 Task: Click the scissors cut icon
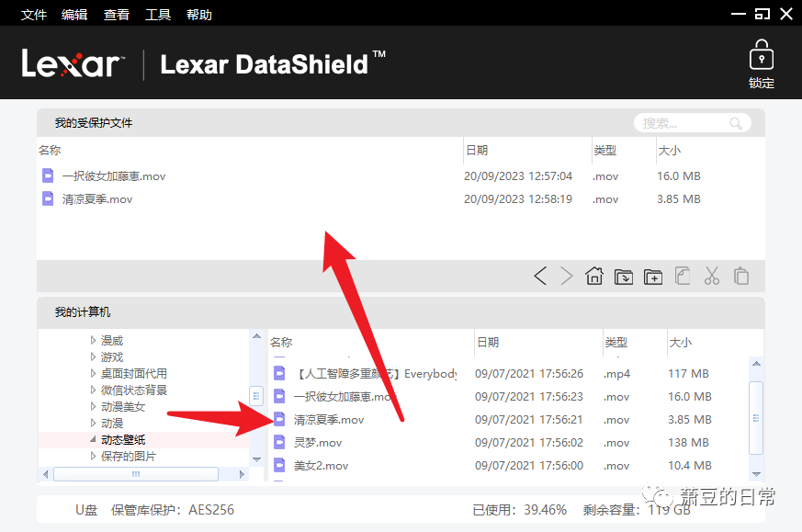point(711,276)
